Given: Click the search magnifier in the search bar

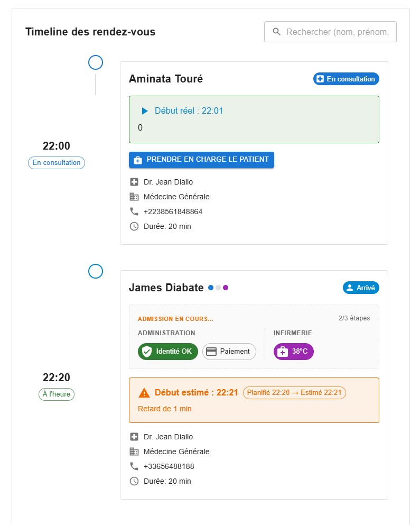Looking at the screenshot, I should coord(277,32).
